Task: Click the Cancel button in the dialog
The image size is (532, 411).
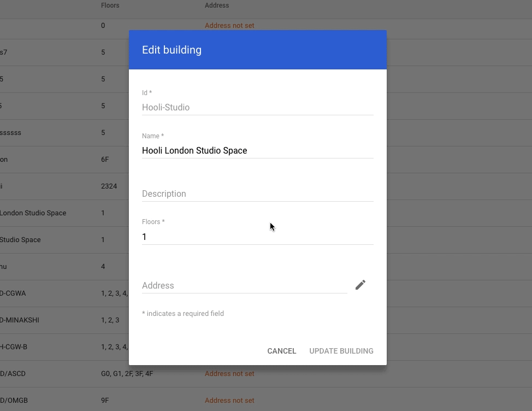Action: (282, 351)
